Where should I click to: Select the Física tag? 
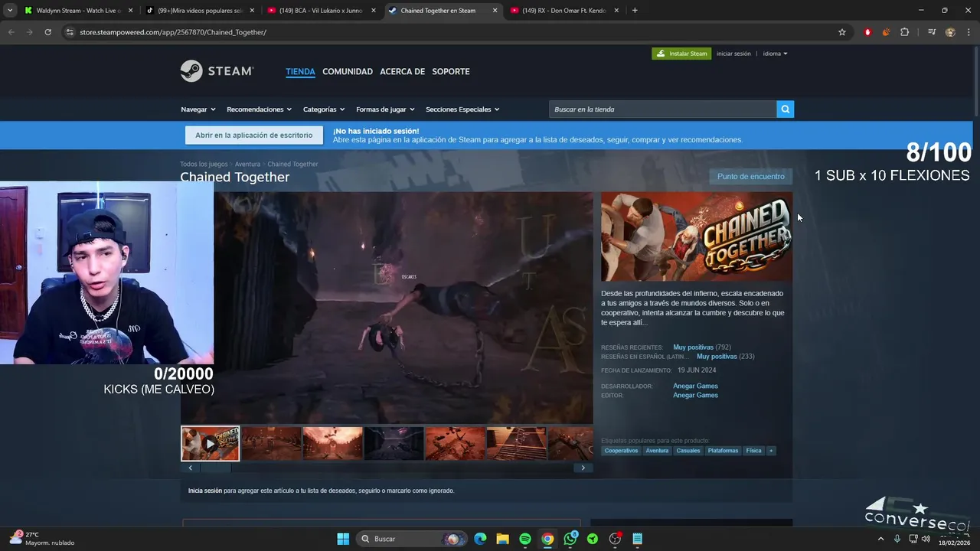coord(754,451)
